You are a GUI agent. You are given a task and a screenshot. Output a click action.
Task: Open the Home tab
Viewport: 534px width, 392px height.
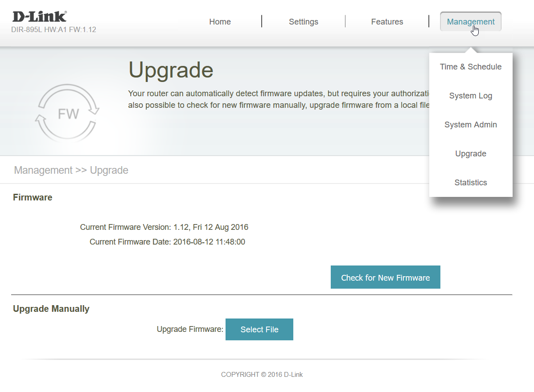coord(220,22)
